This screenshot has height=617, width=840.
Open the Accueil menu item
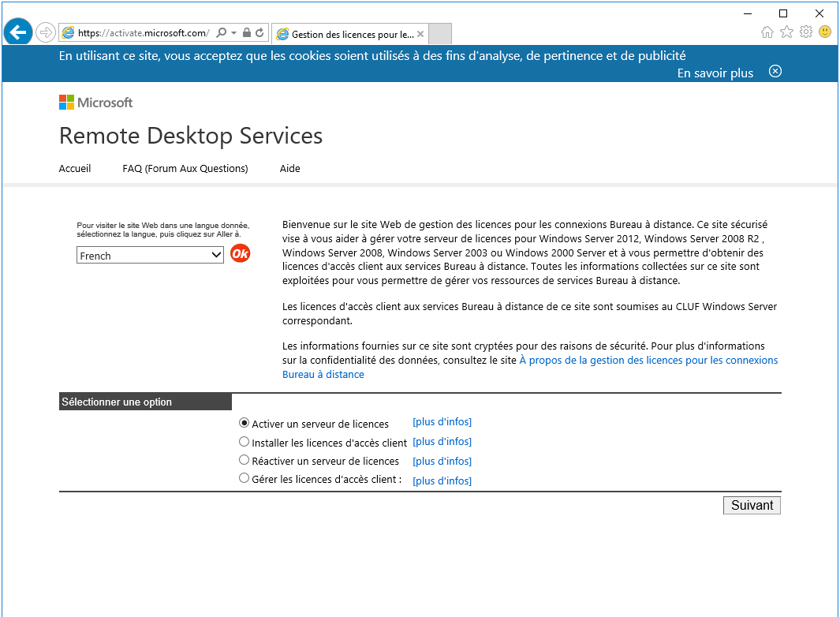pos(74,168)
